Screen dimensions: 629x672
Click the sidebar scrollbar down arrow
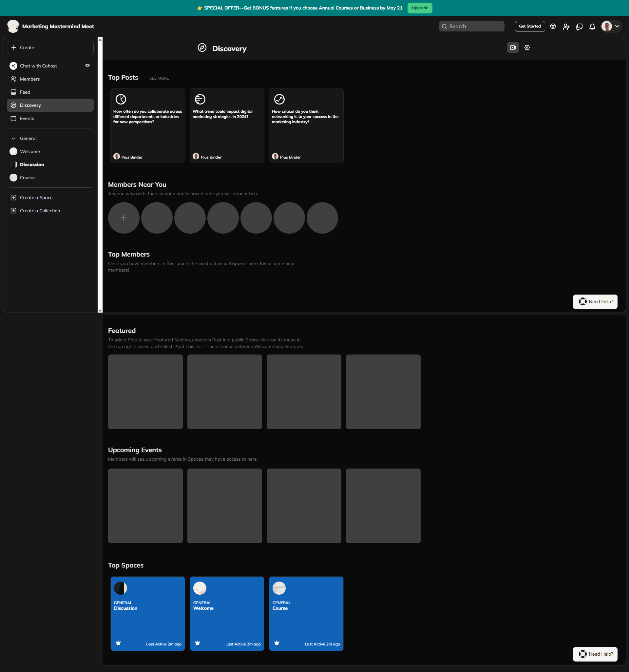[100, 310]
